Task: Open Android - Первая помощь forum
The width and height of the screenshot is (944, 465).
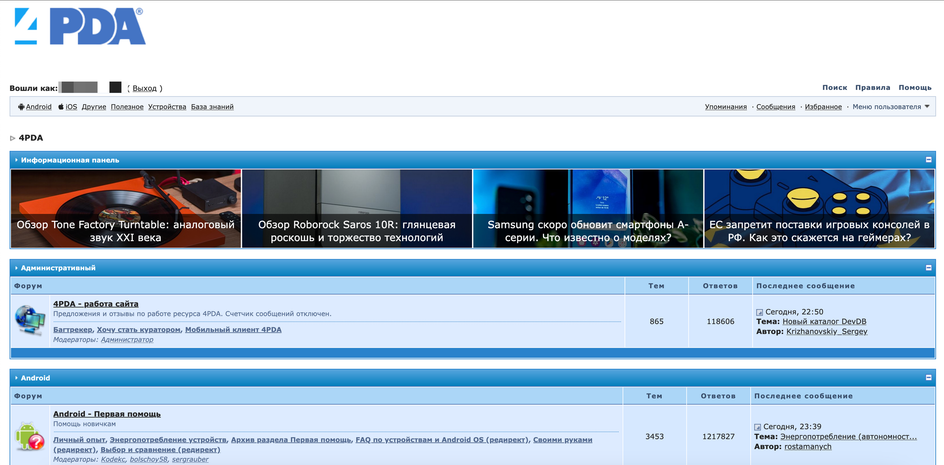Action: tap(107, 414)
